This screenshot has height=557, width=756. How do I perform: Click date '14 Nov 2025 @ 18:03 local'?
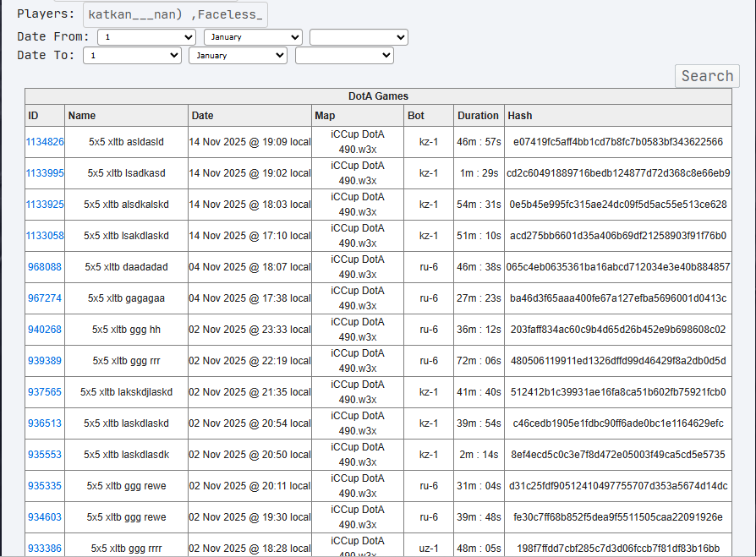(x=249, y=205)
